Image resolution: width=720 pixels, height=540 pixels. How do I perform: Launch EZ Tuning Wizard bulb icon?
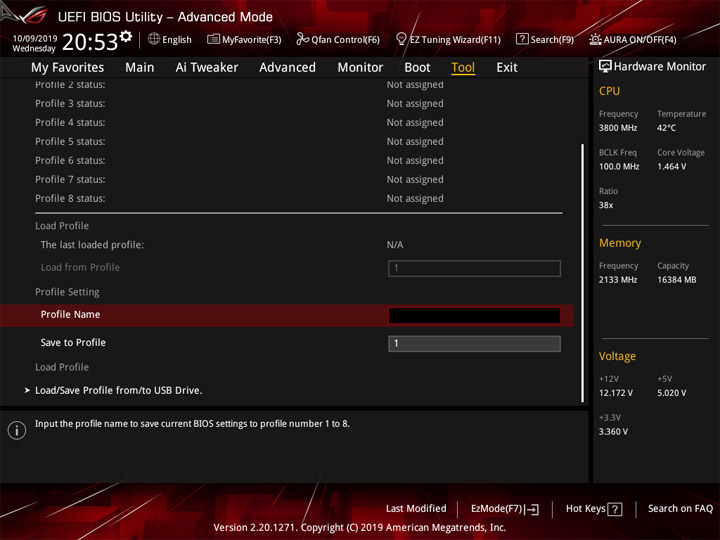click(401, 39)
